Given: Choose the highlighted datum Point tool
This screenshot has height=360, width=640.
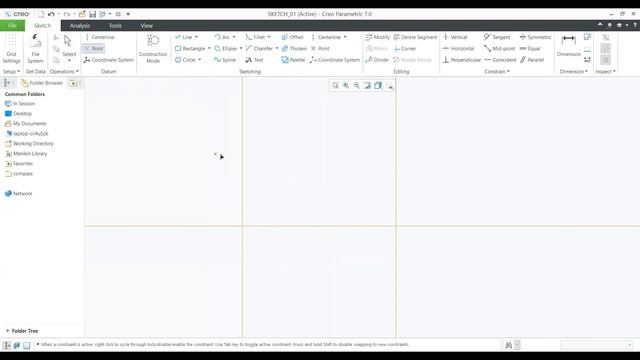Looking at the screenshot, I should (x=93, y=48).
